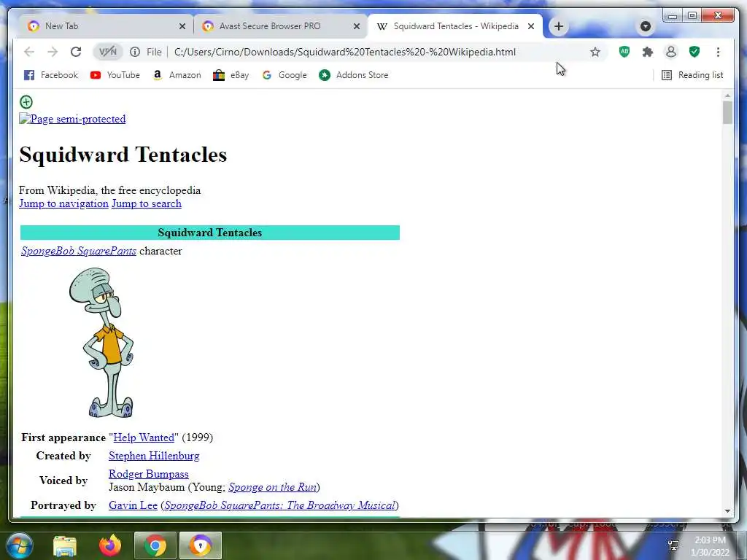Click the scrollbar down arrow
Viewport: 747px width, 560px height.
click(727, 511)
